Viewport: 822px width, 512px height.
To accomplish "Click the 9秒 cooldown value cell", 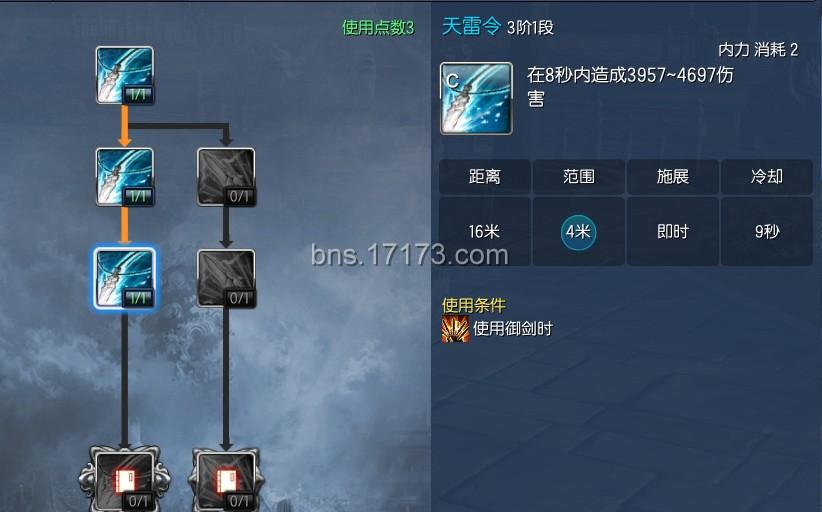I will [x=767, y=232].
